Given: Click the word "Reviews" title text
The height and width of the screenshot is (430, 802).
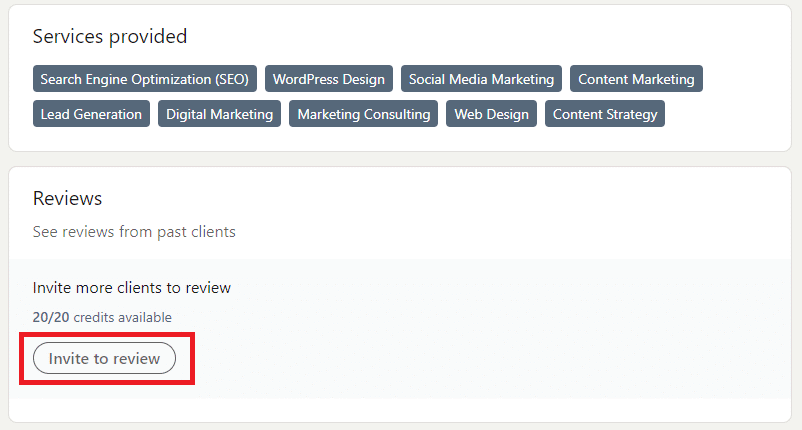Looking at the screenshot, I should coord(68,198).
